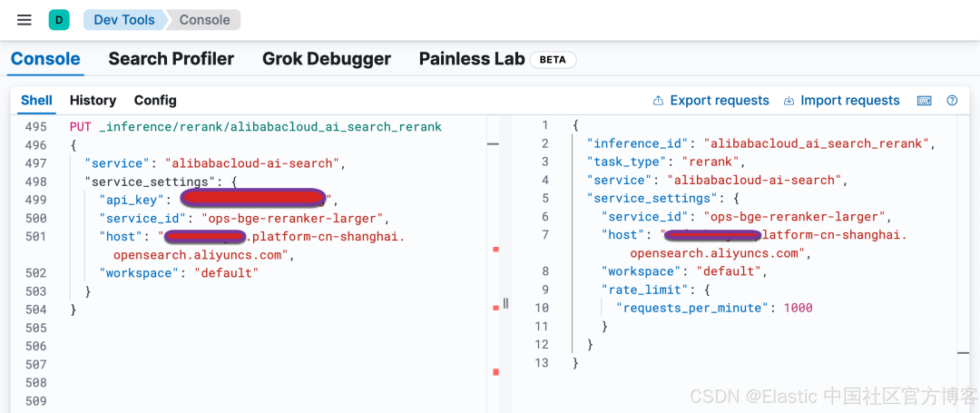The height and width of the screenshot is (413, 980).
Task: Click the panel resize handle between editors
Action: pyautogui.click(x=505, y=304)
